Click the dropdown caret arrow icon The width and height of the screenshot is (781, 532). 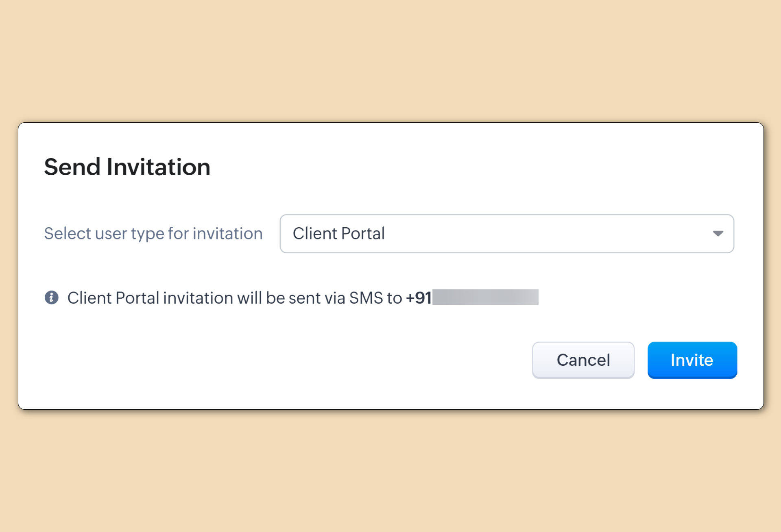click(718, 234)
